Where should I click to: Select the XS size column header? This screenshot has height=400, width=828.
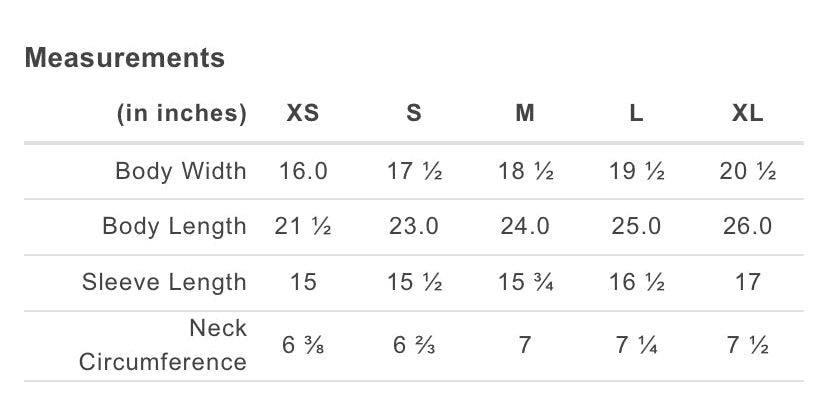303,114
